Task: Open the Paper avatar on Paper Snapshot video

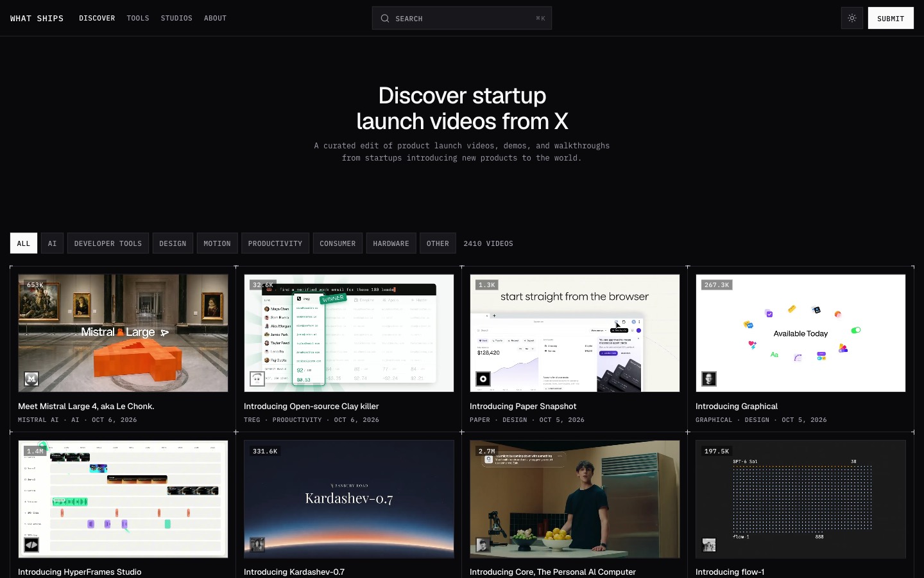Action: point(483,379)
